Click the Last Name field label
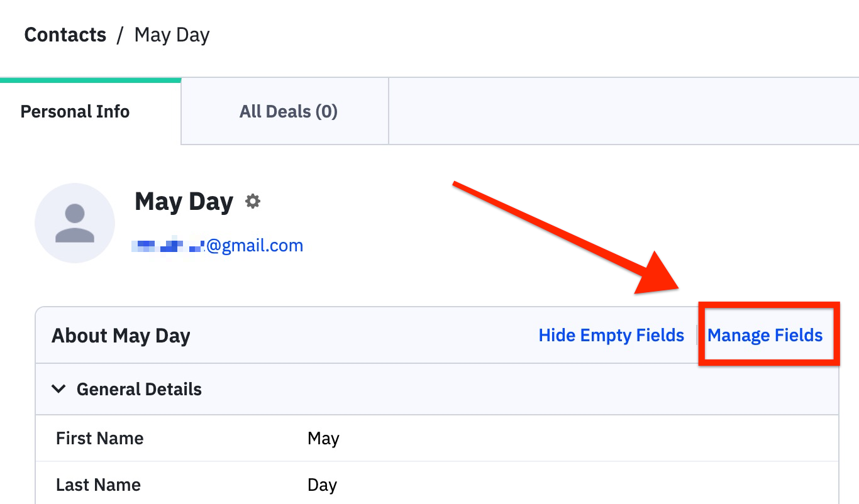859x504 pixels. [98, 485]
